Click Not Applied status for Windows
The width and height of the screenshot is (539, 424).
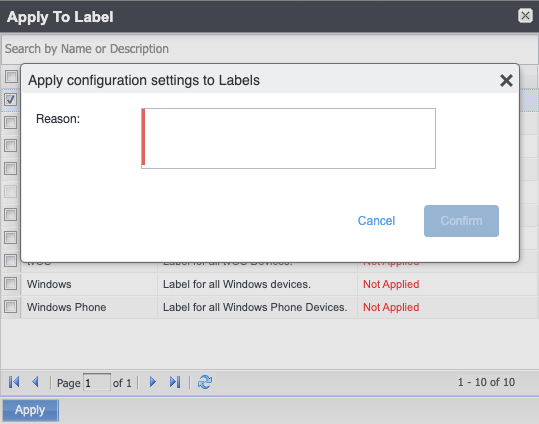coord(391,284)
